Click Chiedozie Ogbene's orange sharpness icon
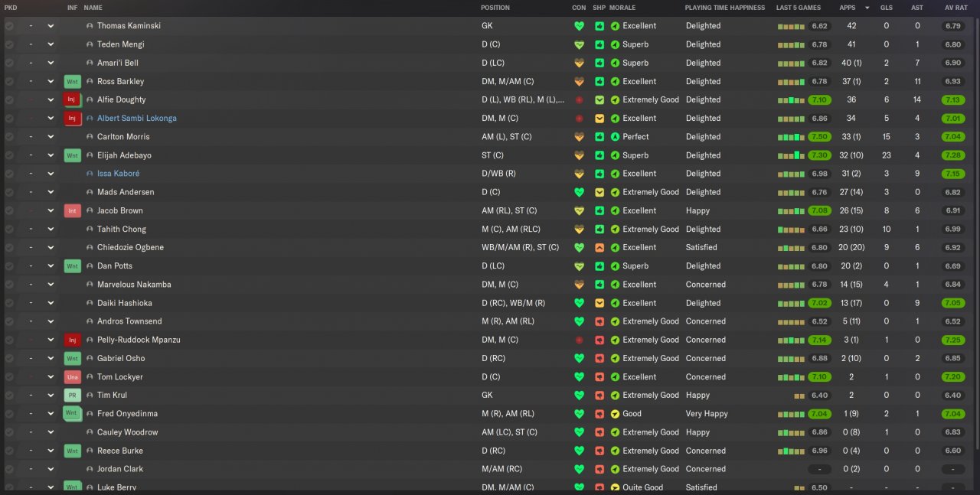The width and height of the screenshot is (980, 495). coord(599,247)
